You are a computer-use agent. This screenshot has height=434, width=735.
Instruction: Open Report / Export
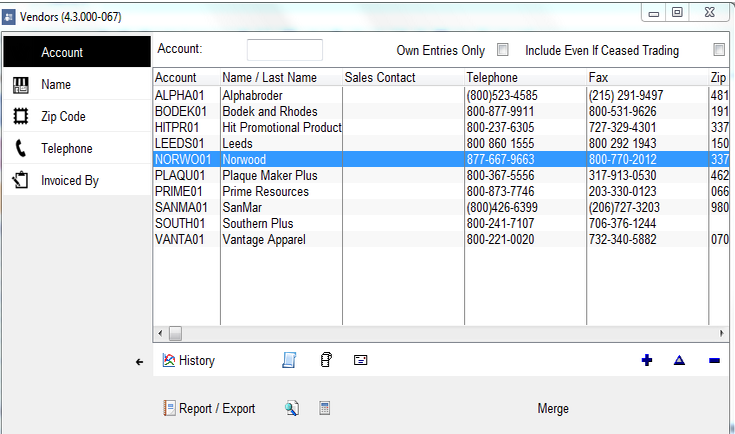click(209, 408)
